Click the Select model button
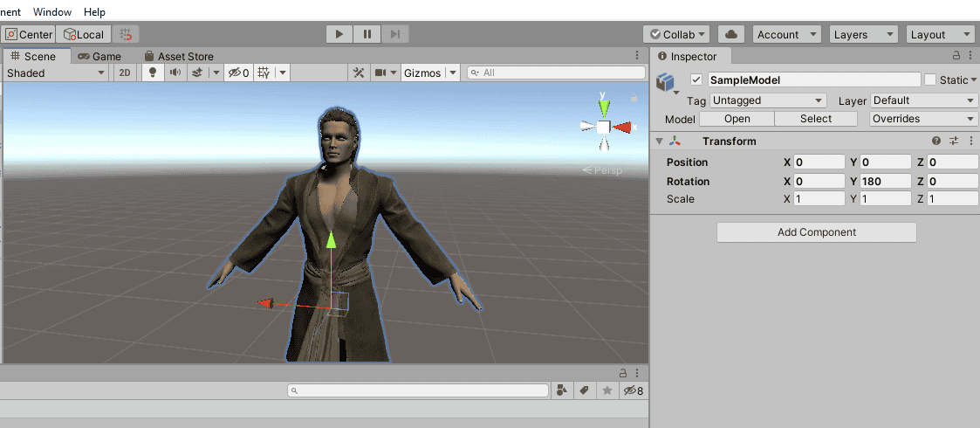The image size is (980, 428). [816, 119]
